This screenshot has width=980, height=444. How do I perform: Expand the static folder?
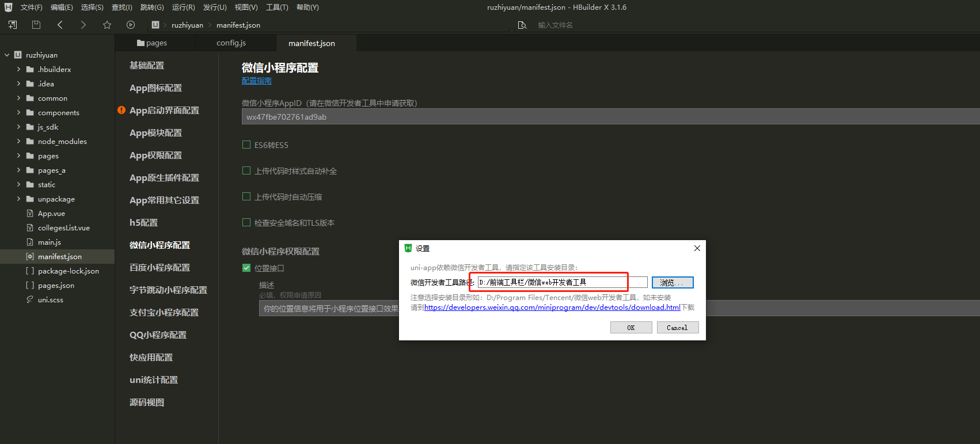point(18,184)
